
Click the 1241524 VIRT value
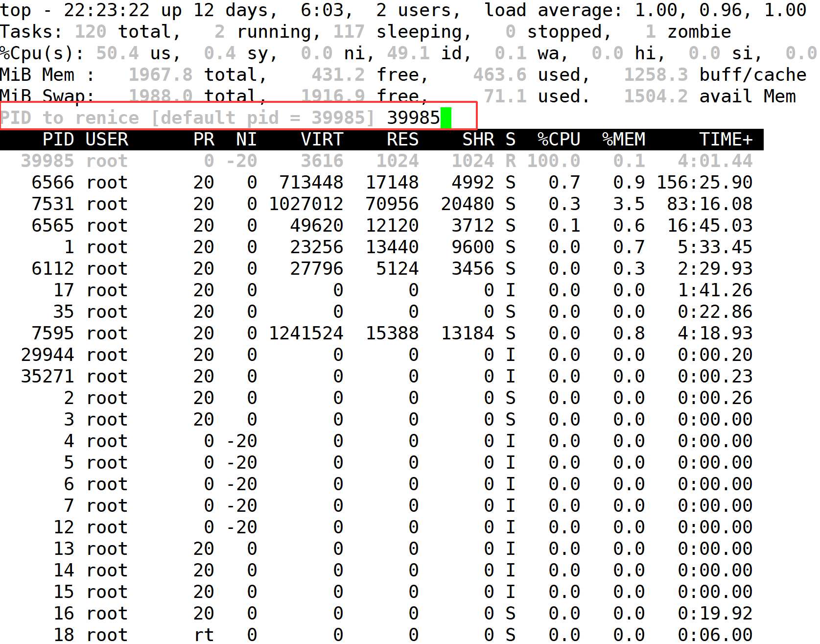click(306, 334)
